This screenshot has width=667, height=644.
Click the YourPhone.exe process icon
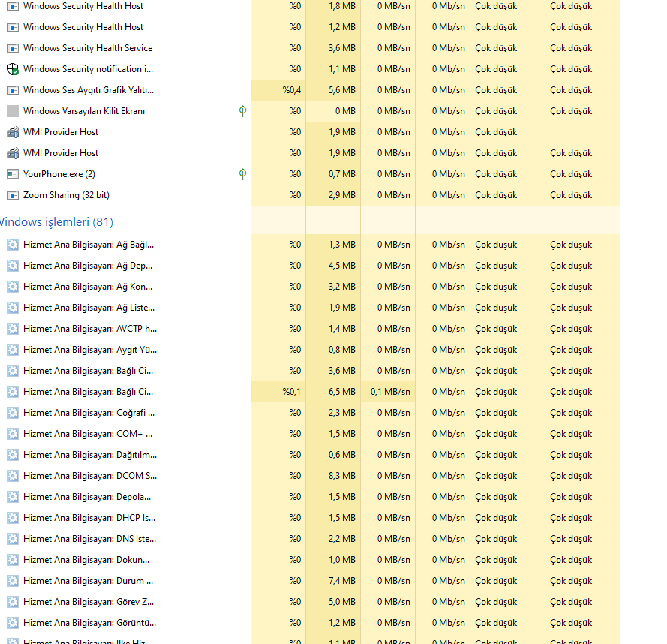[13, 174]
